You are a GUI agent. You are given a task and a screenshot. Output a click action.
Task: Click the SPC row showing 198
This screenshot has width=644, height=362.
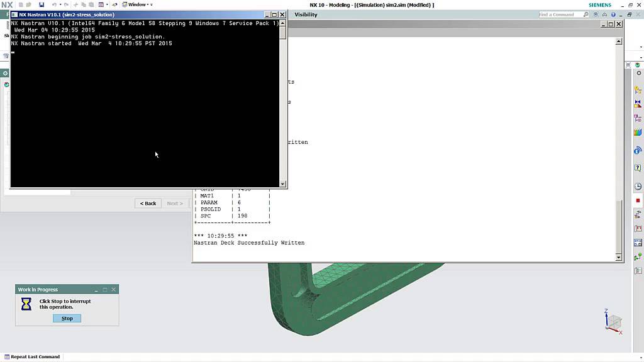[232, 216]
